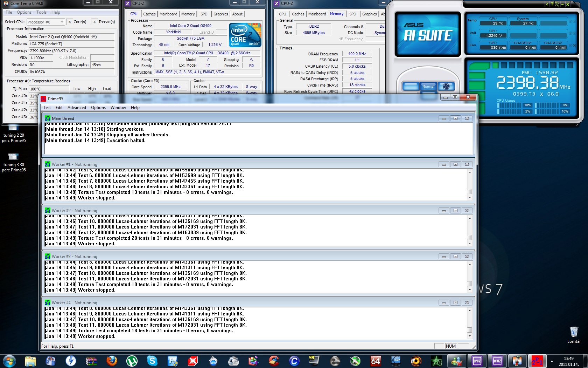The width and height of the screenshot is (588, 368).
Task: Click the AI Suite help question mark icon
Action: [552, 4]
